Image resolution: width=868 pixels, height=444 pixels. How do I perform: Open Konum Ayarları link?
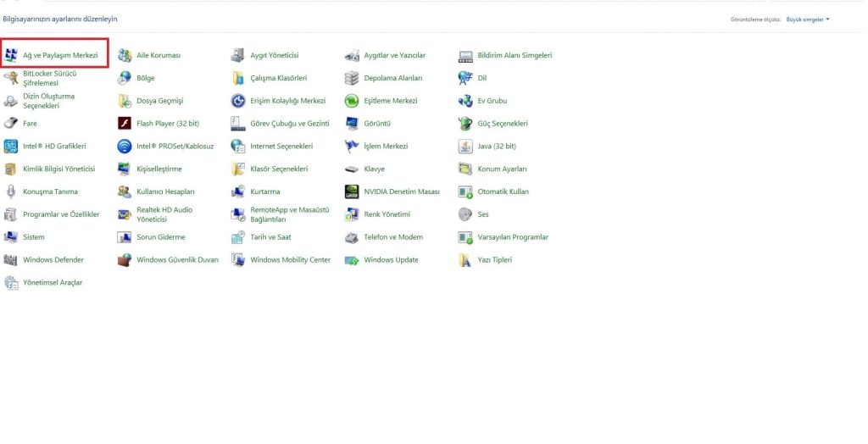coord(502,169)
